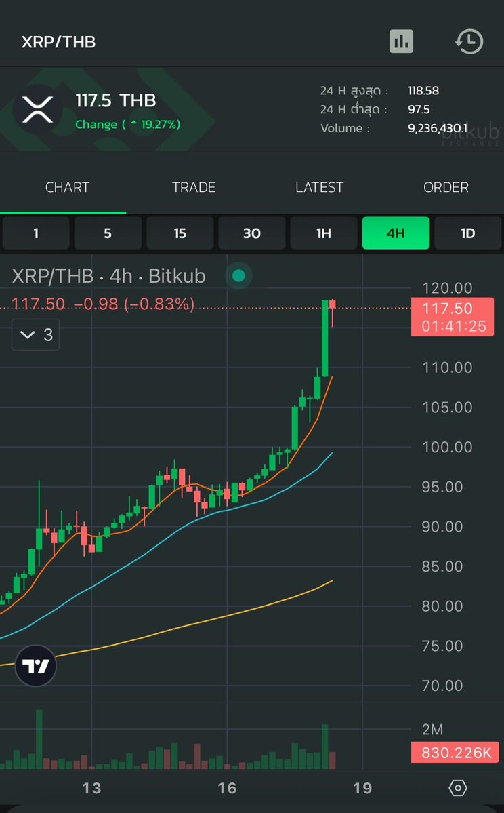Open the bar chart stats icon
Viewport: 504px width, 813px height.
coord(401,41)
